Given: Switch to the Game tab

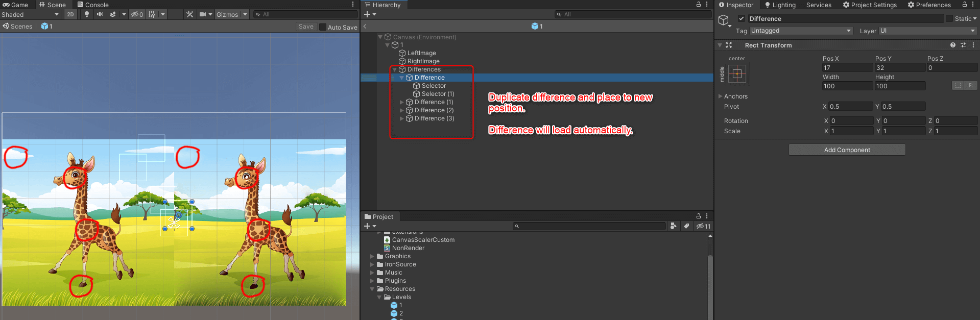Looking at the screenshot, I should tap(15, 5).
